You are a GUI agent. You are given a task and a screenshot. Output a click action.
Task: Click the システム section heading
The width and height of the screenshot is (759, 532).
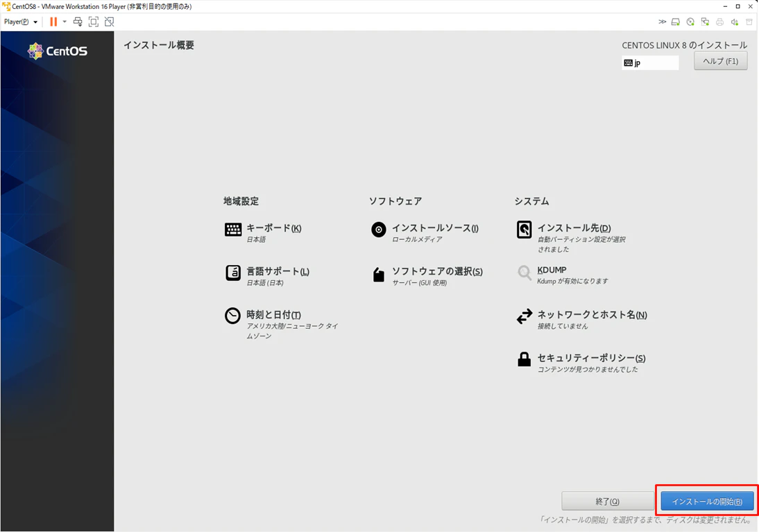tap(531, 201)
